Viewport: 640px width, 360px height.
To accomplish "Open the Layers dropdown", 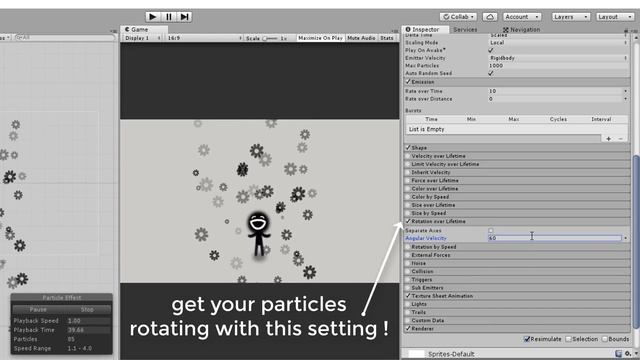I will pyautogui.click(x=571, y=17).
